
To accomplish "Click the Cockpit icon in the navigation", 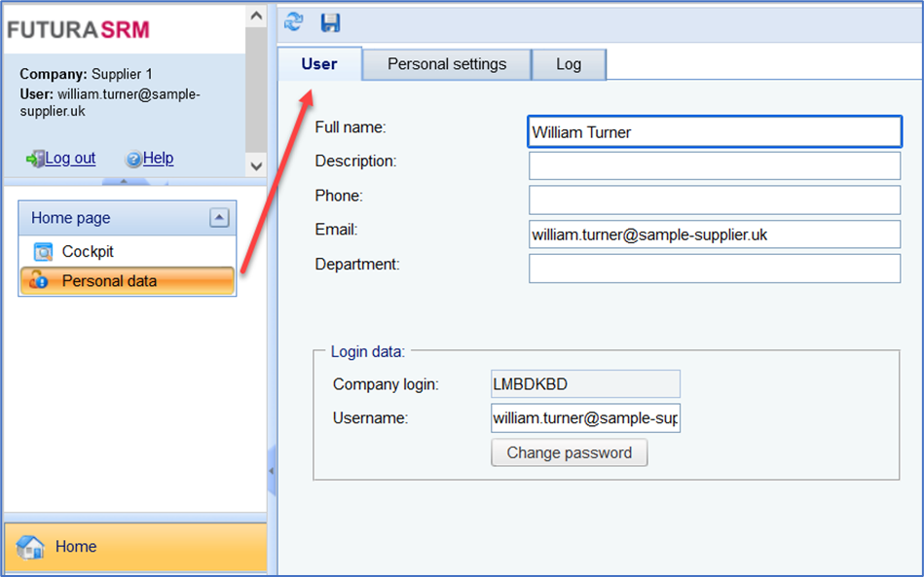I will (x=43, y=252).
